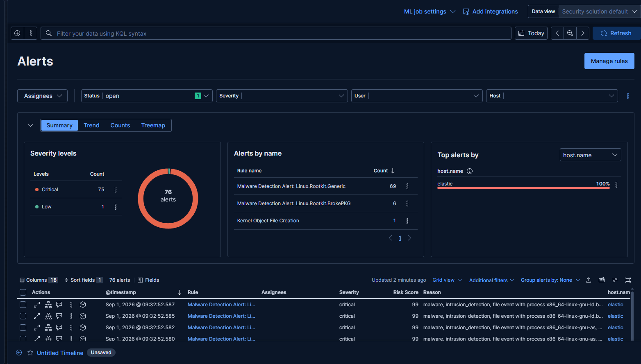Switch to the Counts tab

pyautogui.click(x=120, y=125)
